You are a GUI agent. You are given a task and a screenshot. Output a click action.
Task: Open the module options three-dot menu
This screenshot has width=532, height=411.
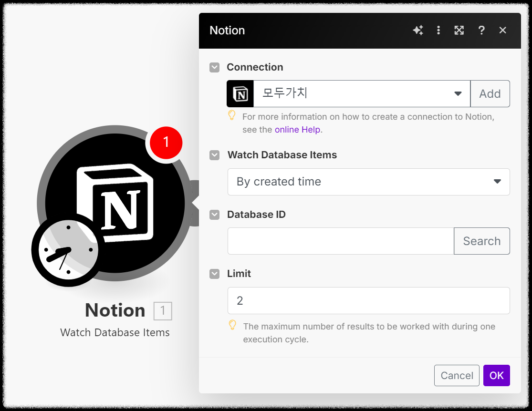(x=438, y=30)
